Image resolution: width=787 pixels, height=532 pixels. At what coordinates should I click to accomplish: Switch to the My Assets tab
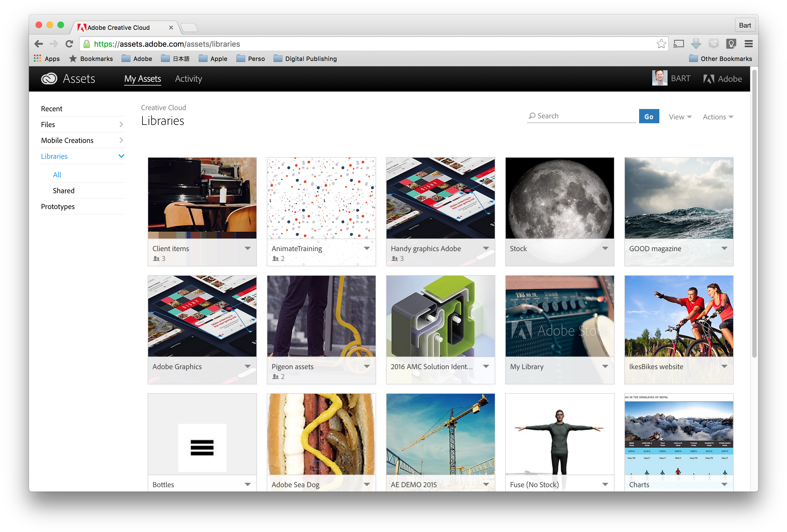(x=143, y=79)
